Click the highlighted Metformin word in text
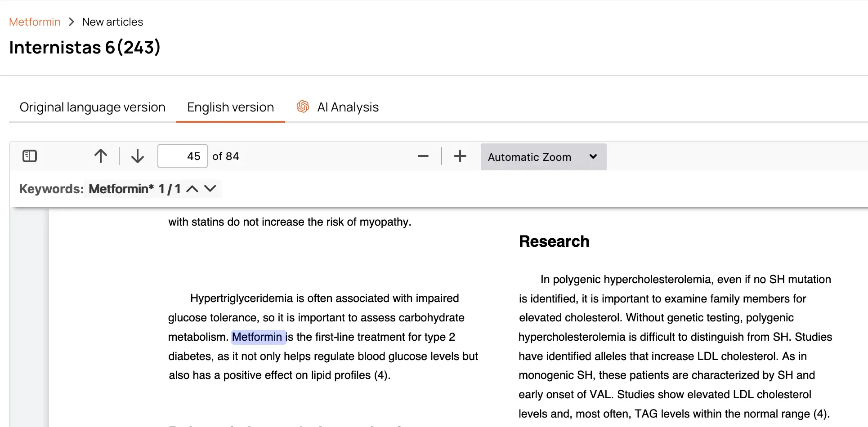This screenshot has height=427, width=868. click(257, 337)
